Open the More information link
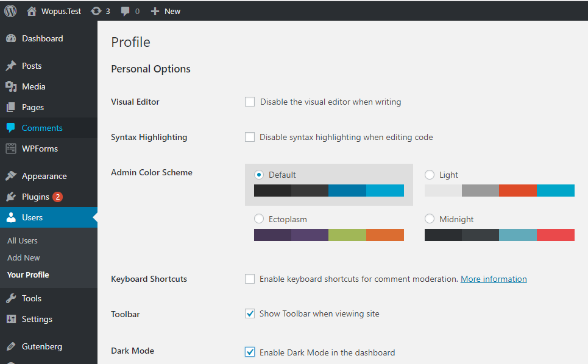The width and height of the screenshot is (588, 364). click(x=494, y=279)
